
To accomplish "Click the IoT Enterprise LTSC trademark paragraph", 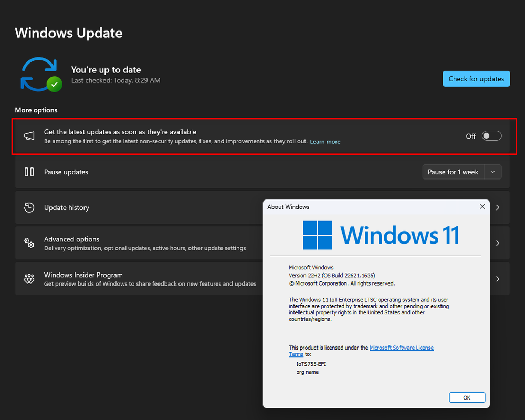I will (x=369, y=309).
